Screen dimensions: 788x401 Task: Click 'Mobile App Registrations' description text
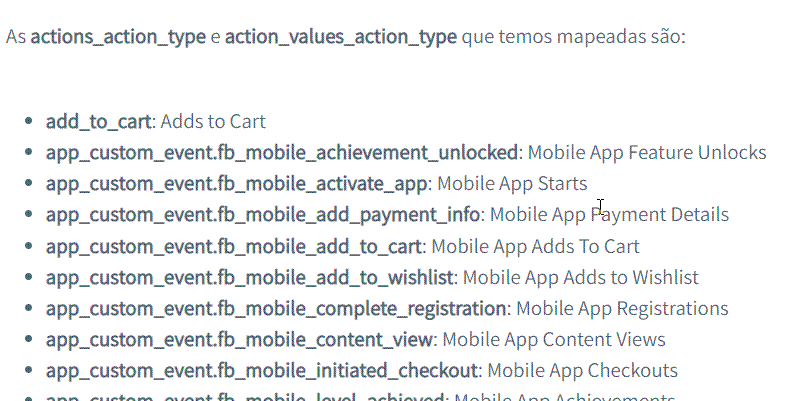click(x=622, y=308)
